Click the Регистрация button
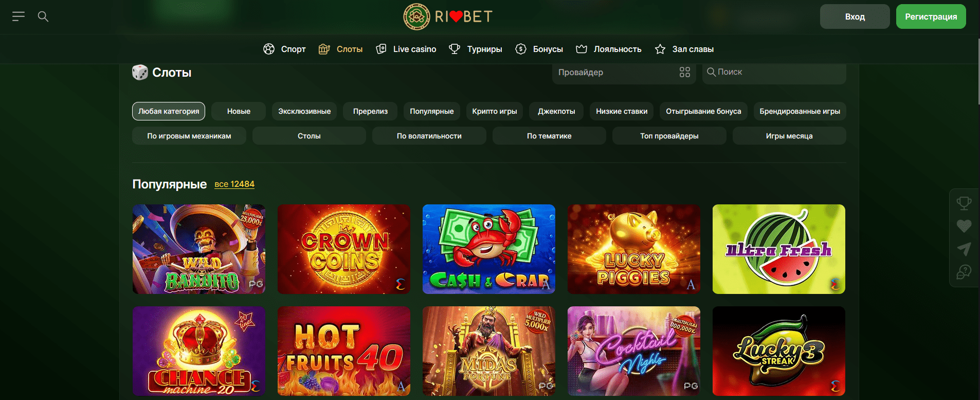Image resolution: width=980 pixels, height=400 pixels. click(931, 16)
